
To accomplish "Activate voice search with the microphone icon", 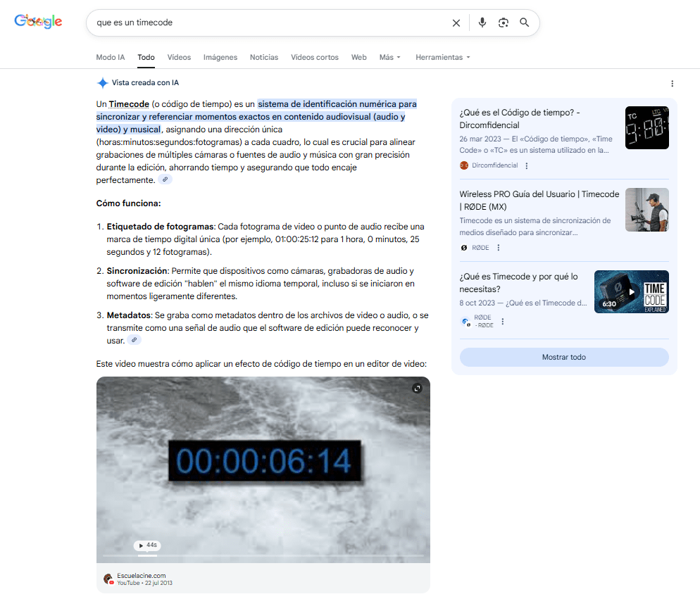I will tap(482, 23).
